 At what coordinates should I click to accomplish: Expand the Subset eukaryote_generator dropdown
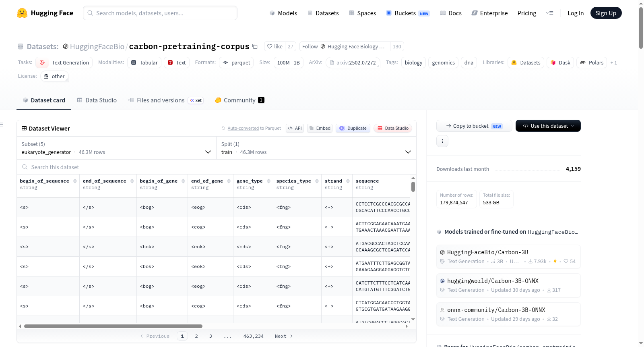116,148
